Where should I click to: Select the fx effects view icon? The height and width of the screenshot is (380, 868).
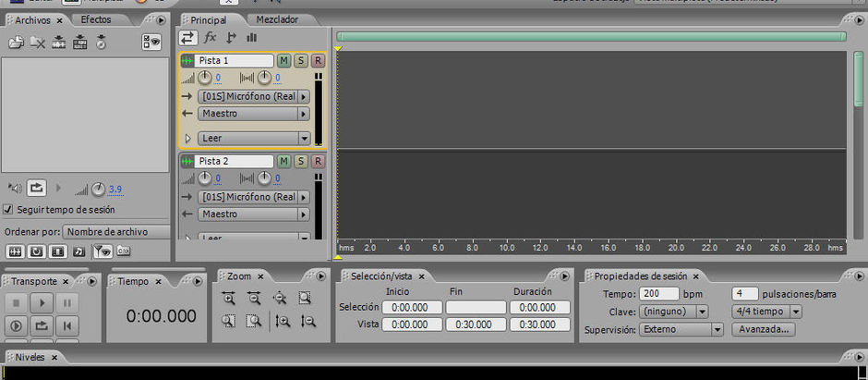point(210,38)
